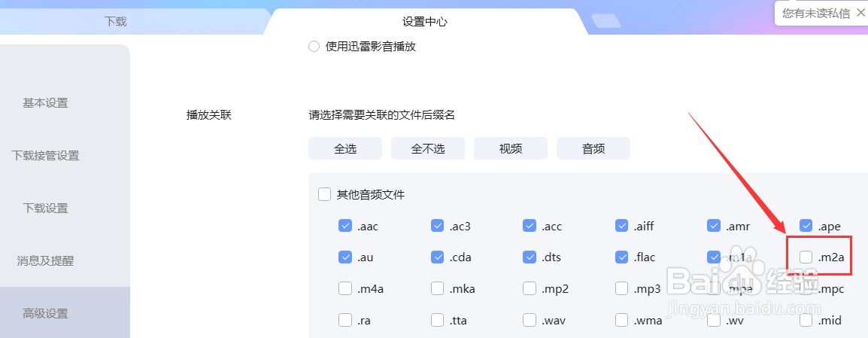Open 基本设置 in the sidebar

(45, 103)
